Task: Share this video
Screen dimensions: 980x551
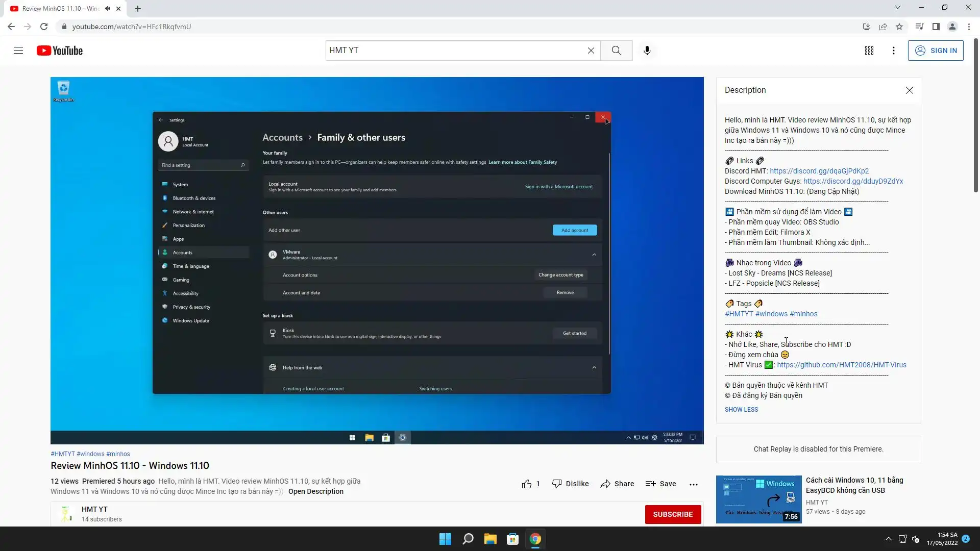Action: click(617, 484)
